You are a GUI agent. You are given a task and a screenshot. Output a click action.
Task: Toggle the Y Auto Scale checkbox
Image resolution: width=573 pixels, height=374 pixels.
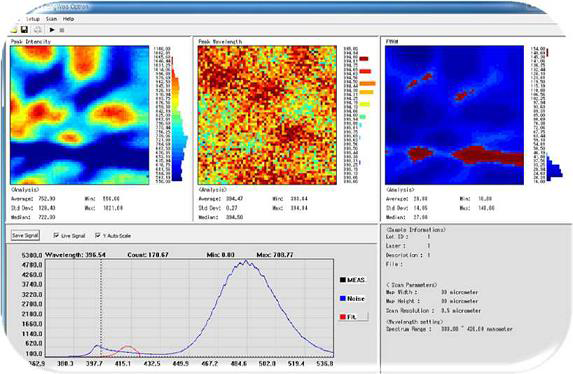(x=97, y=235)
